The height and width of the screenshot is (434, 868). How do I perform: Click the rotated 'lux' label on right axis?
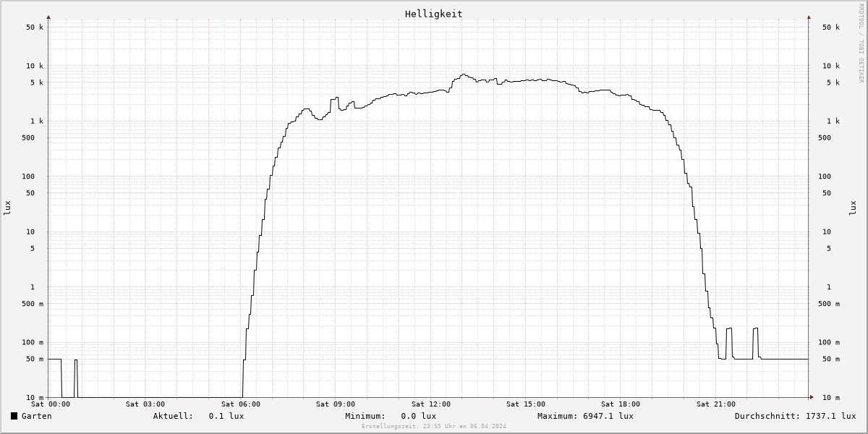pyautogui.click(x=852, y=208)
